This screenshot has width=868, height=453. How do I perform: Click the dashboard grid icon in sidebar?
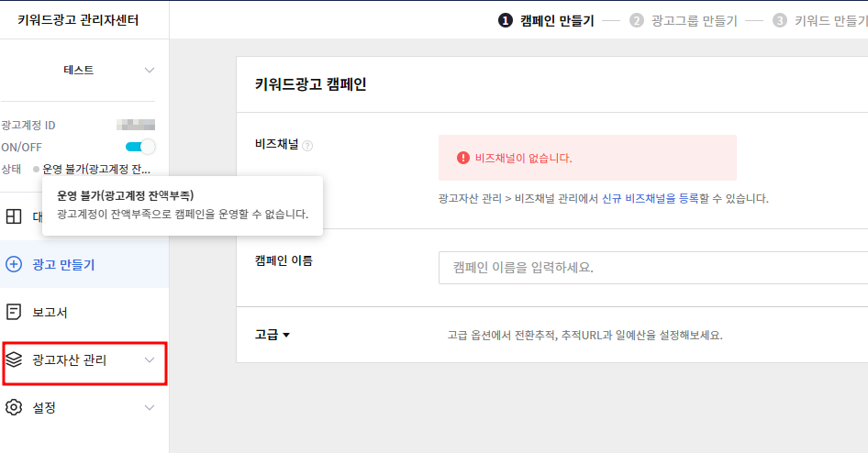coord(14,216)
